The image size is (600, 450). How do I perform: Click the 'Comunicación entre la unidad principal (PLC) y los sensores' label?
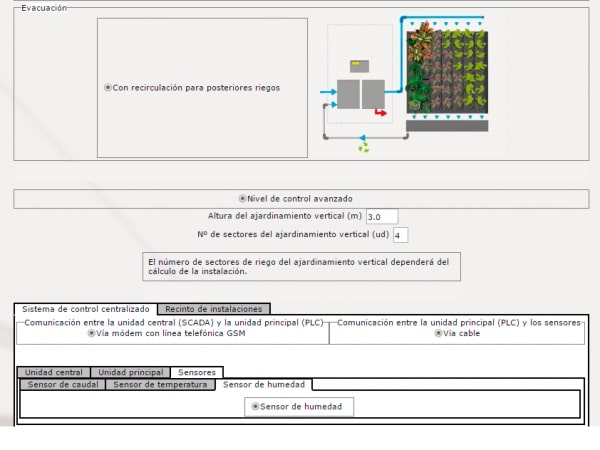point(459,323)
